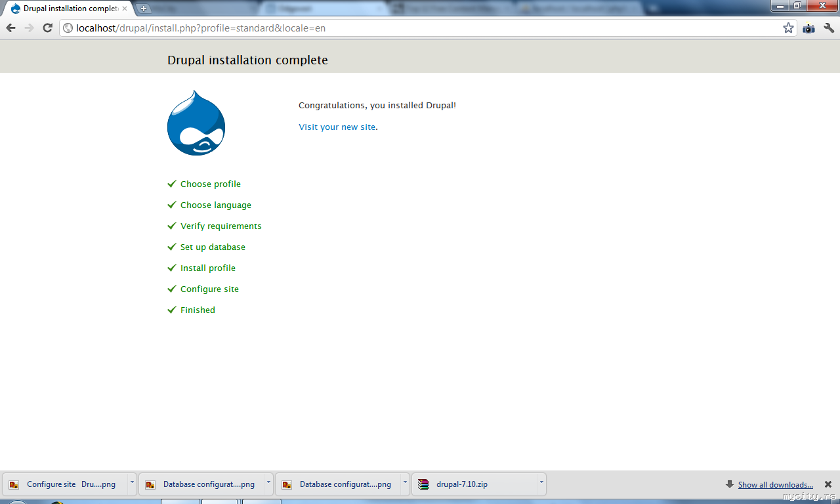Click the browser forward arrow
Screen dimensions: 840x504
click(29, 28)
